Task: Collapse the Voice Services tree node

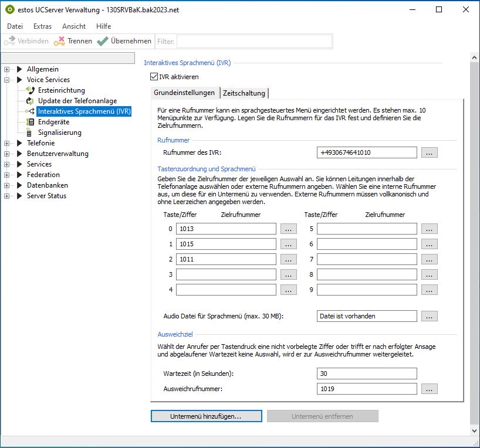Action: pyautogui.click(x=7, y=80)
